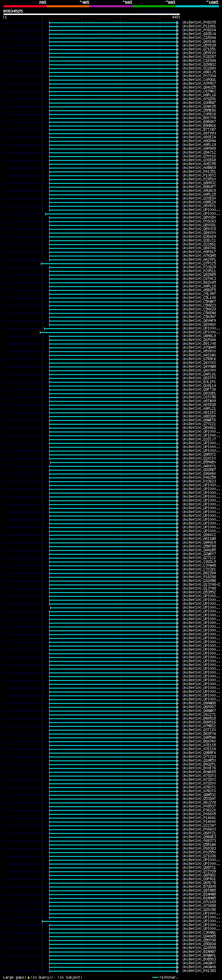
Task: Open hit UniRef100_C1MS44
Action: tap(199, 38)
